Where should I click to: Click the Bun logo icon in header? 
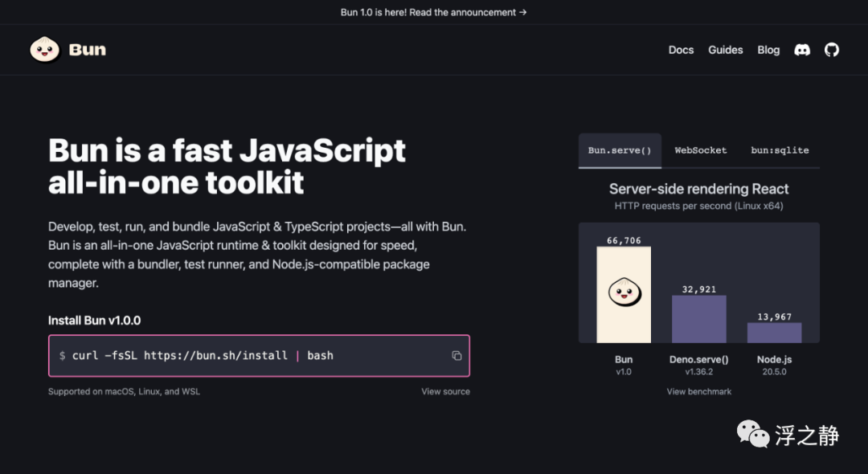pyautogui.click(x=44, y=50)
